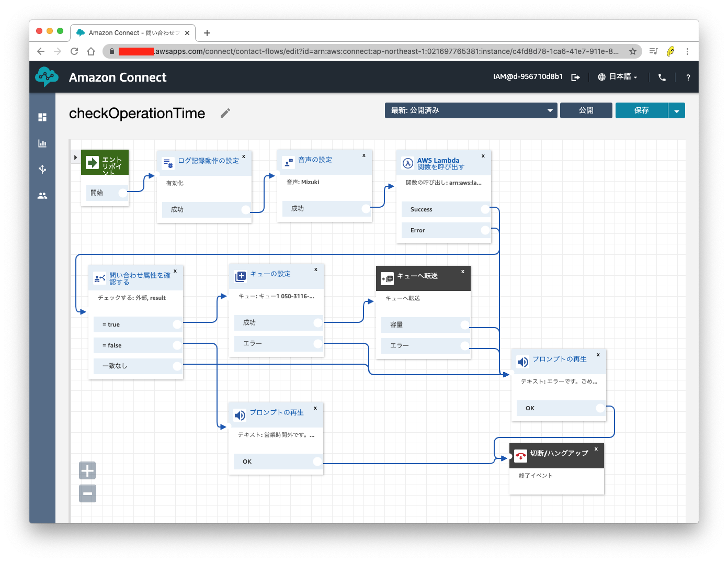Click the 容量 output connector
This screenshot has width=728, height=562.
point(465,325)
